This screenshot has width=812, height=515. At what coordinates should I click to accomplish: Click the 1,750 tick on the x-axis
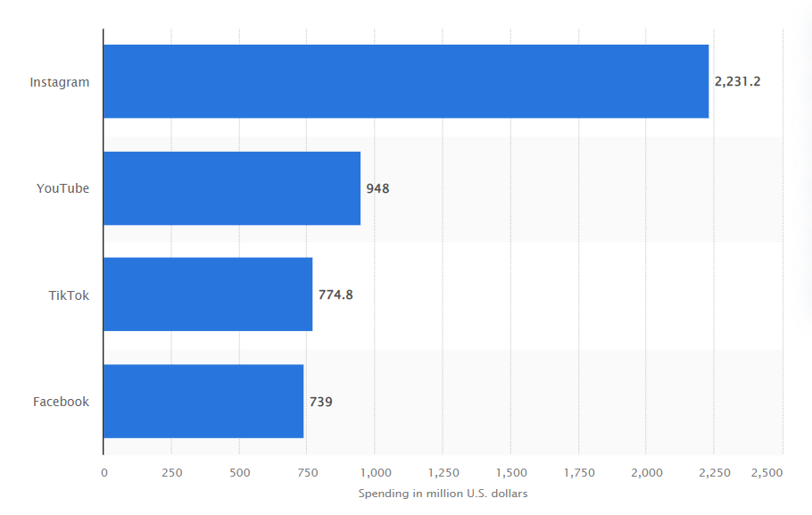point(579,472)
